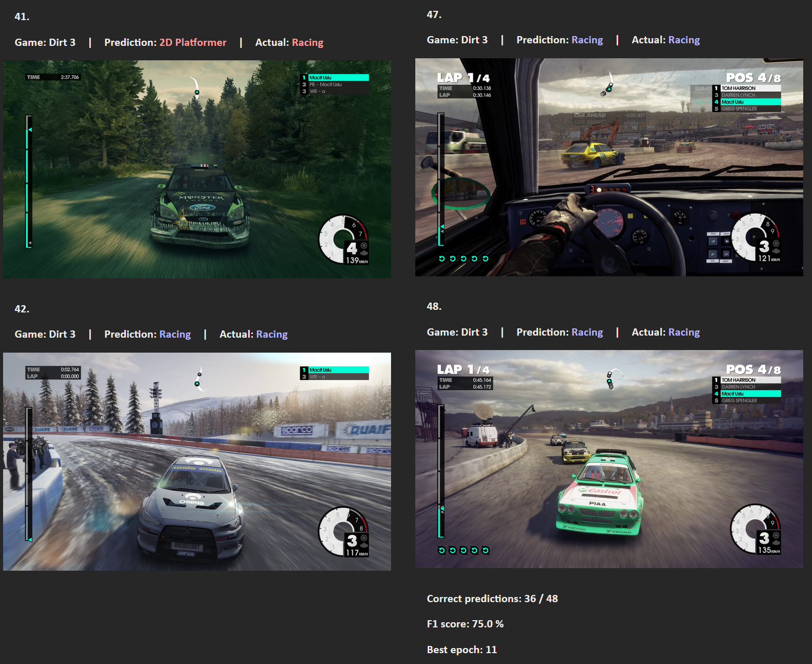Image resolution: width=812 pixels, height=664 pixels.
Task: Click the 117 KM/H speedometer in screenshot 42
Action: tap(344, 532)
